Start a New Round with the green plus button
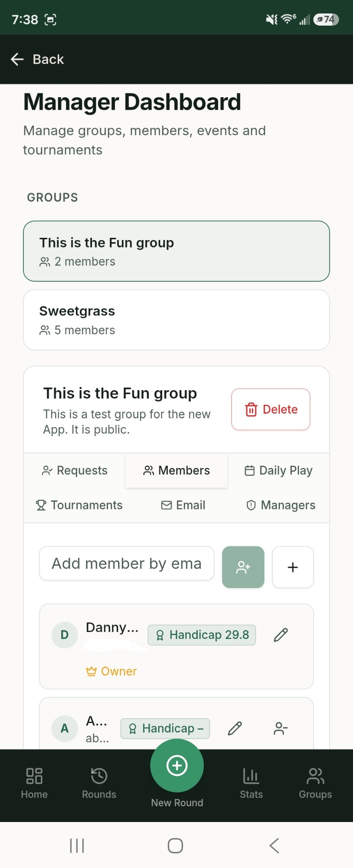The width and height of the screenshot is (353, 868). click(177, 766)
